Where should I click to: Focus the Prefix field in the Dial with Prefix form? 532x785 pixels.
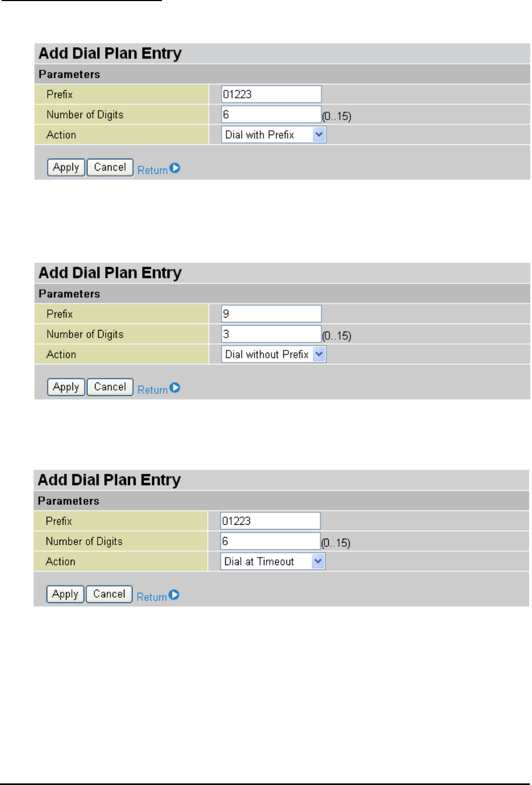point(271,94)
